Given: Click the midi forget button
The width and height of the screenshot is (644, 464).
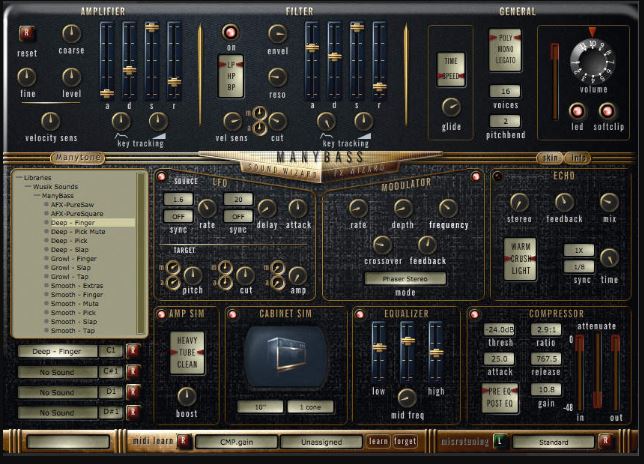Looking at the screenshot, I should pos(405,441).
